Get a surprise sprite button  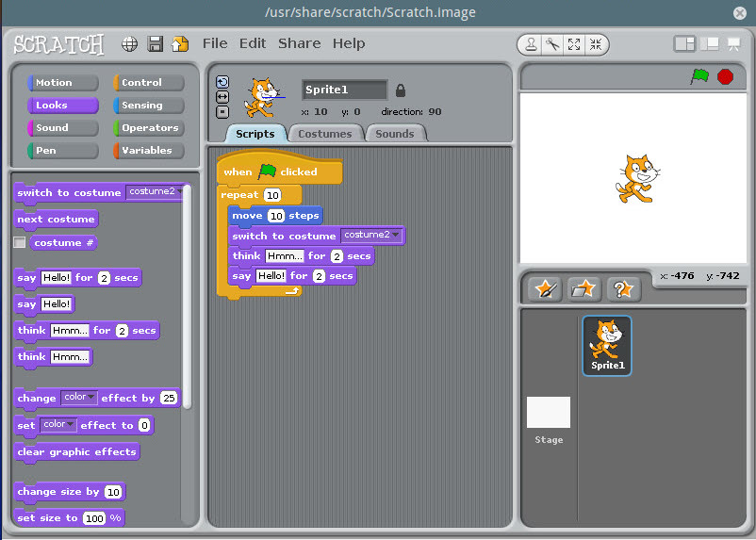(x=623, y=289)
